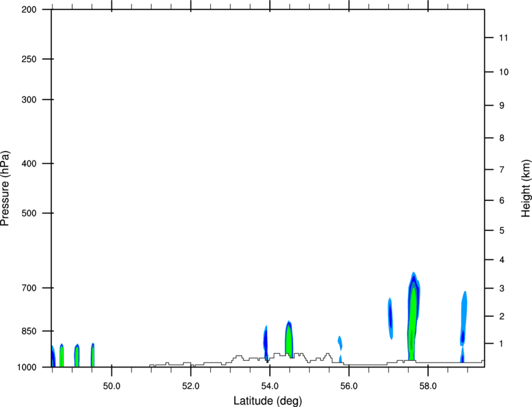532x407 pixels.
Task: Click the 700 pressure tick label
Action: [29, 288]
